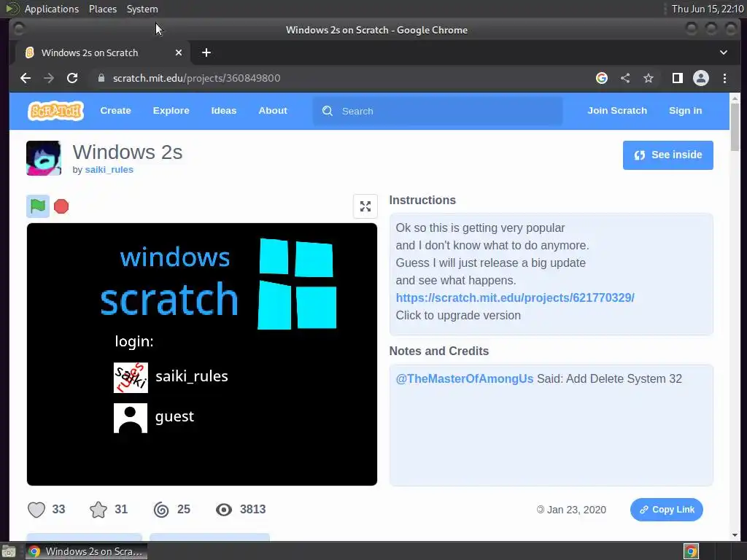Open the System menu in top panel
Screen dimensions: 747x560
142,9
